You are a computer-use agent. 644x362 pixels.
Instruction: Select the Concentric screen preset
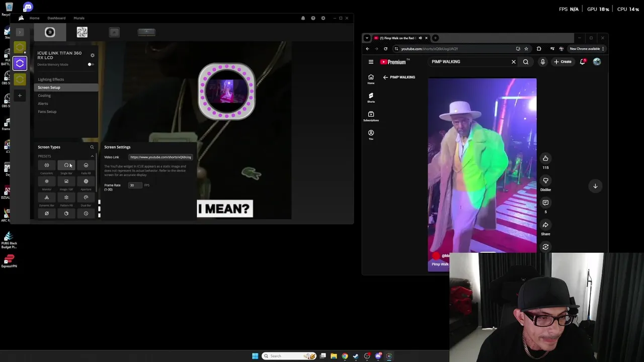[46, 165]
